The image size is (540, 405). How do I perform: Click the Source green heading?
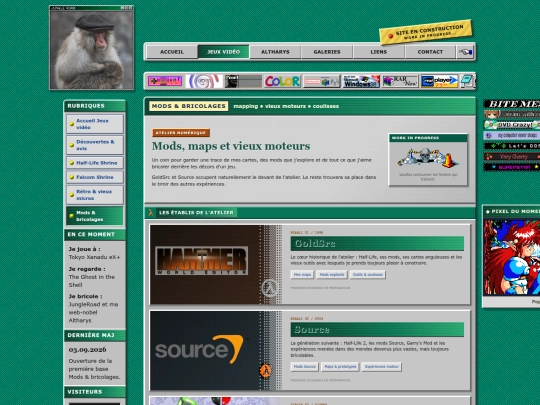pyautogui.click(x=377, y=330)
